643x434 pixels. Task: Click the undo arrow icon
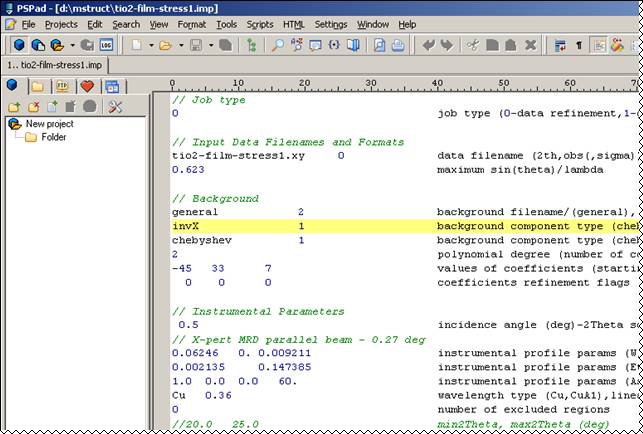(429, 45)
